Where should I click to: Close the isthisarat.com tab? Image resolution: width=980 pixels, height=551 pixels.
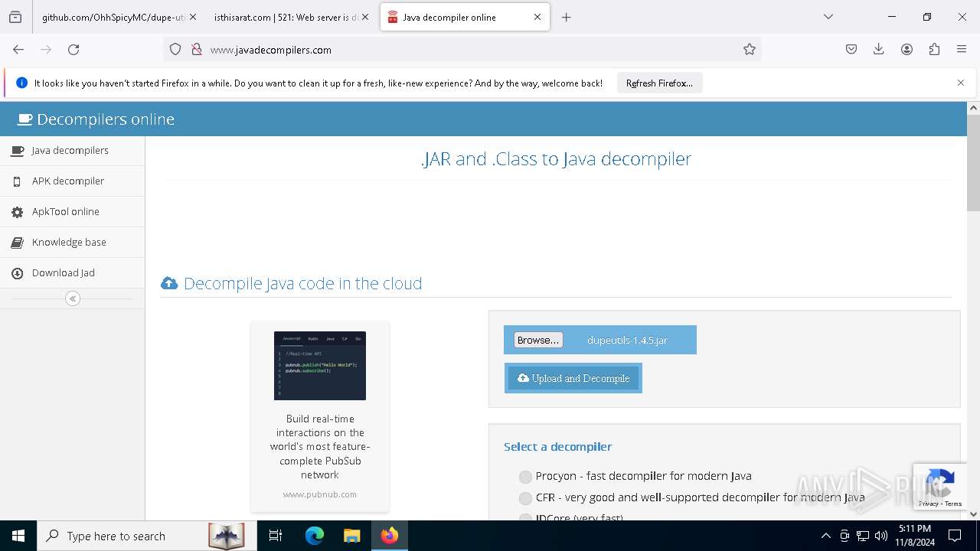[365, 17]
